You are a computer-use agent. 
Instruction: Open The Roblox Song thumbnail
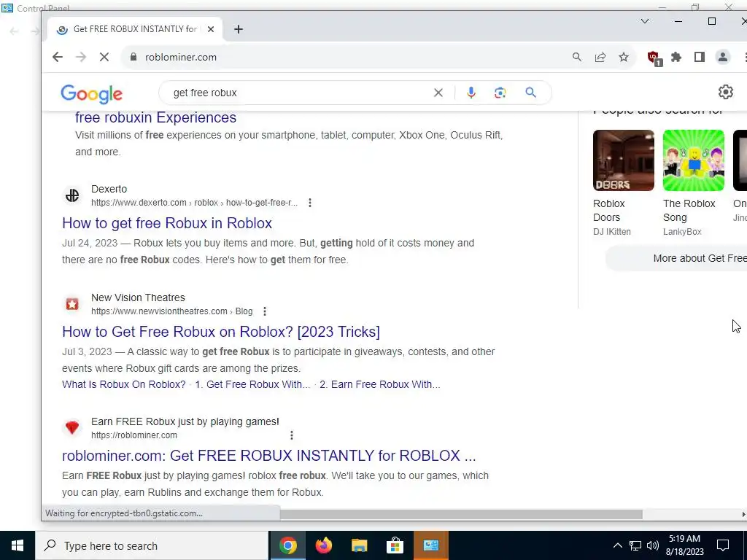694,160
